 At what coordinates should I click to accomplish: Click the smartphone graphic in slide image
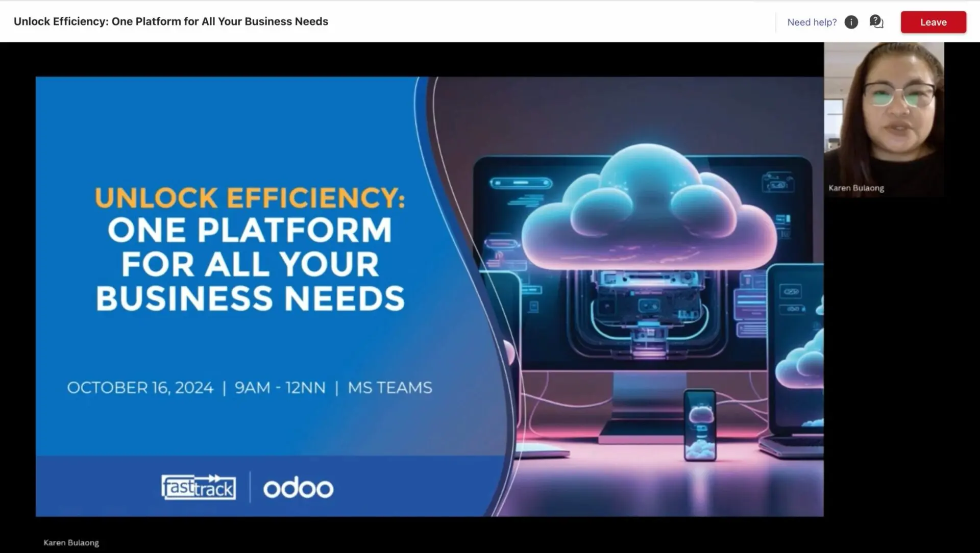click(x=700, y=424)
